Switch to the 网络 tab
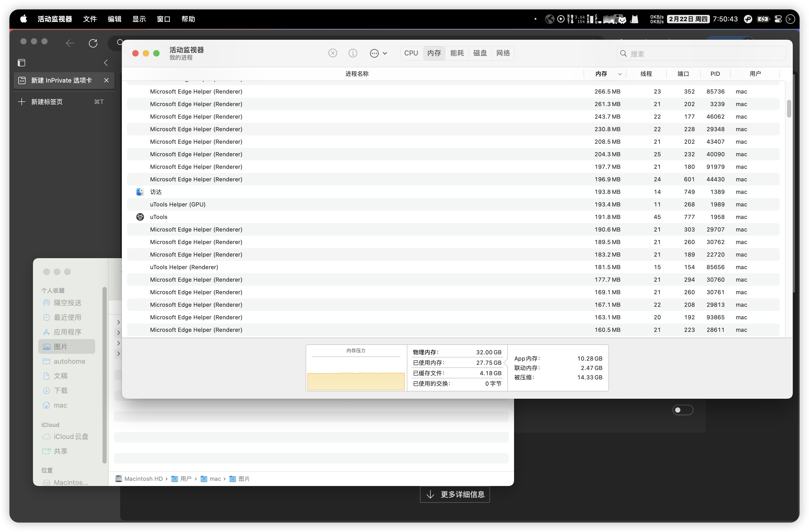Image resolution: width=809 pixels, height=532 pixels. pos(503,53)
